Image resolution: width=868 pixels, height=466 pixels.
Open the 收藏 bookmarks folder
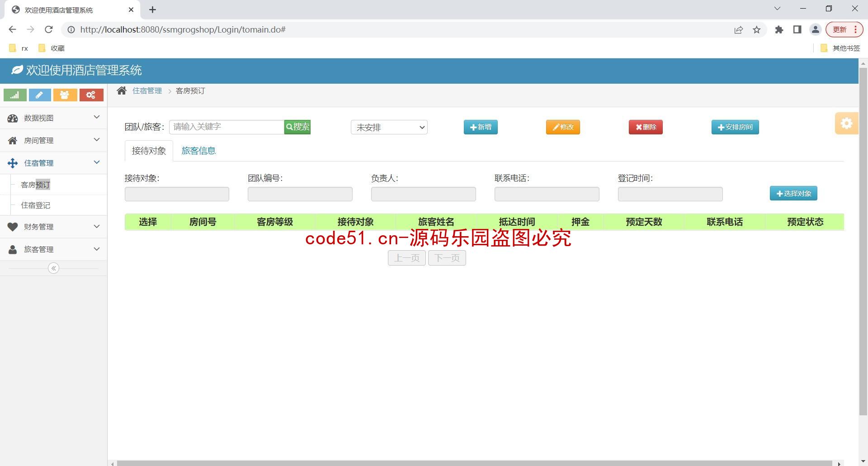[x=52, y=48]
